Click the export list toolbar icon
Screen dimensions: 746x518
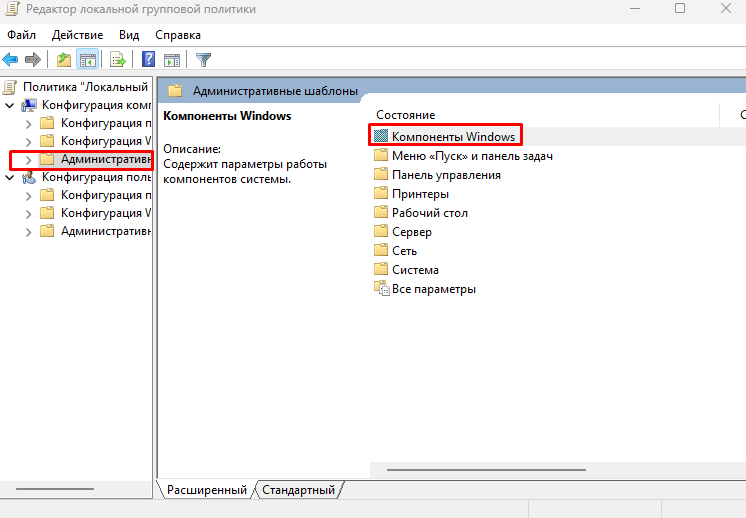[118, 59]
